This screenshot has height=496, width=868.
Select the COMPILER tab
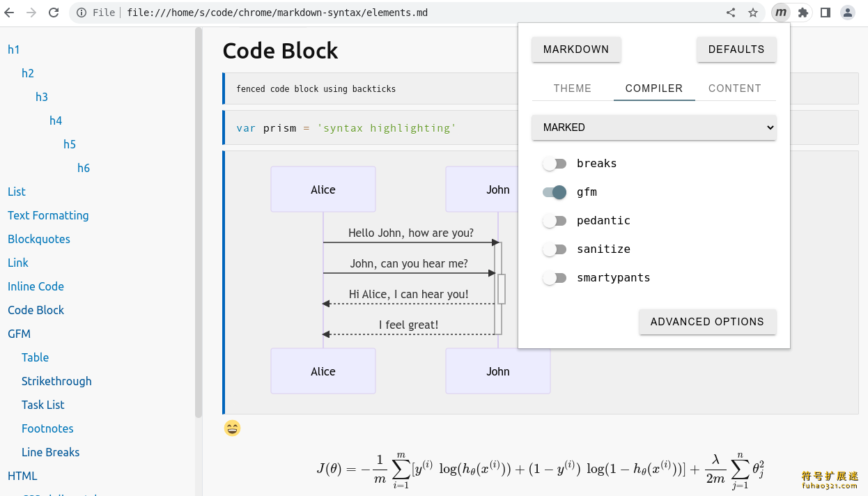coord(654,88)
